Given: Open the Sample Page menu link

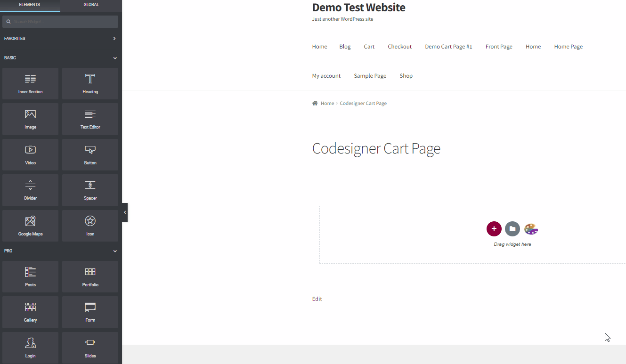Looking at the screenshot, I should 370,76.
